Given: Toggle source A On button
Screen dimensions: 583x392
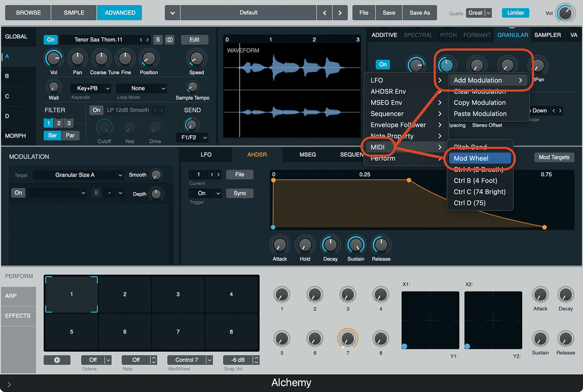Looking at the screenshot, I should 51,40.
